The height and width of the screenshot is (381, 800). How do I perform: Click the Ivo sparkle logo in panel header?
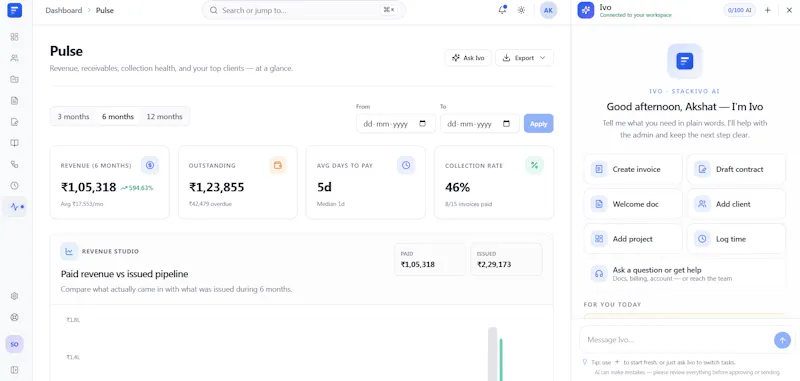point(586,10)
